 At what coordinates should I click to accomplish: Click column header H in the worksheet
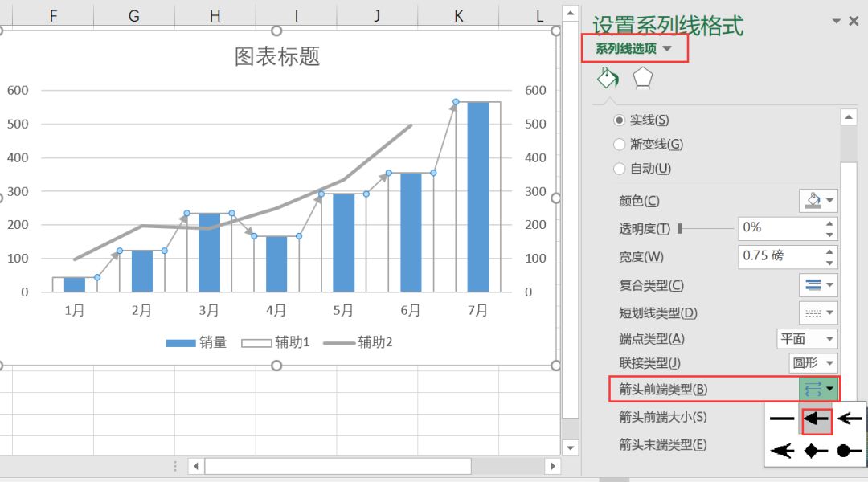(x=214, y=14)
